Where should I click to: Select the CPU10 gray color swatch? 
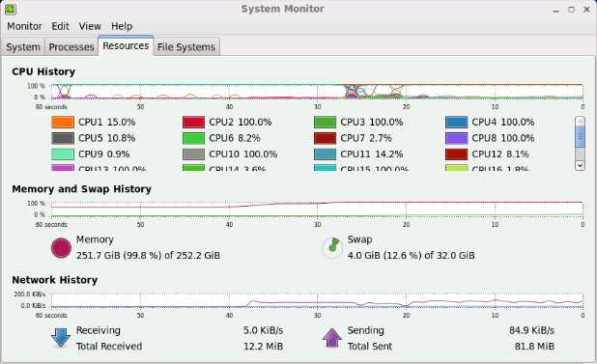(193, 154)
